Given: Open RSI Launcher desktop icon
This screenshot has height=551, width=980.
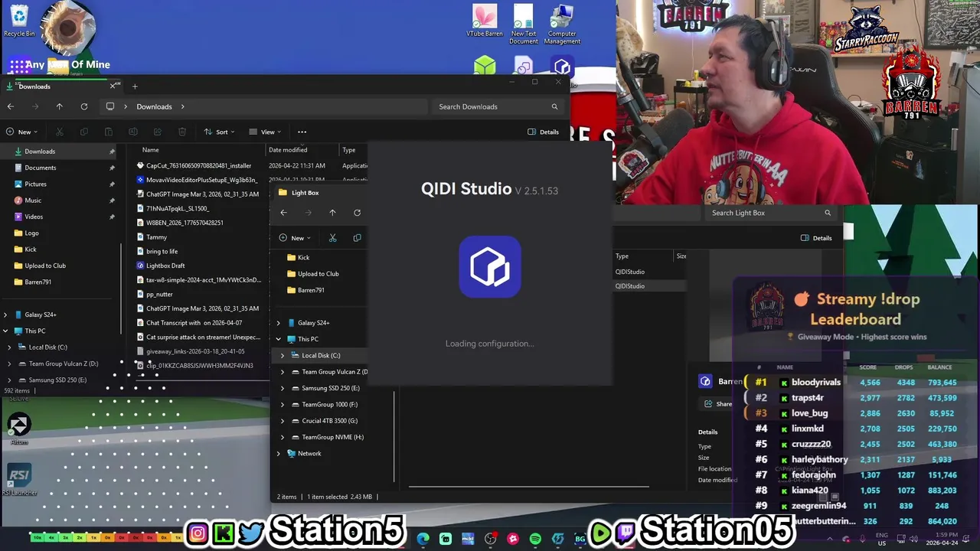Looking at the screenshot, I should click(x=19, y=480).
